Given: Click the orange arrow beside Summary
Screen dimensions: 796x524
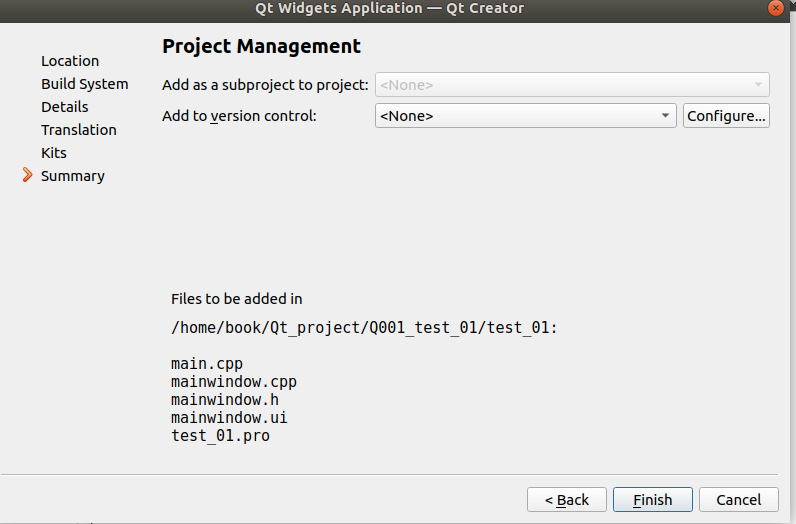Looking at the screenshot, I should click(x=27, y=175).
